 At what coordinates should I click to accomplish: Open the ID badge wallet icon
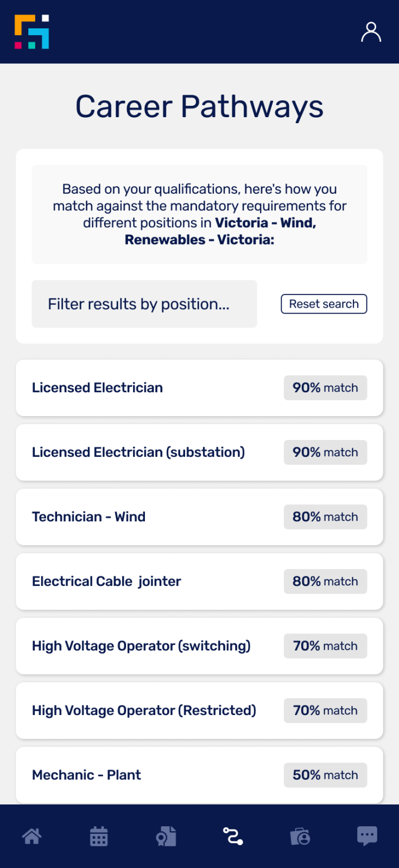pos(300,836)
